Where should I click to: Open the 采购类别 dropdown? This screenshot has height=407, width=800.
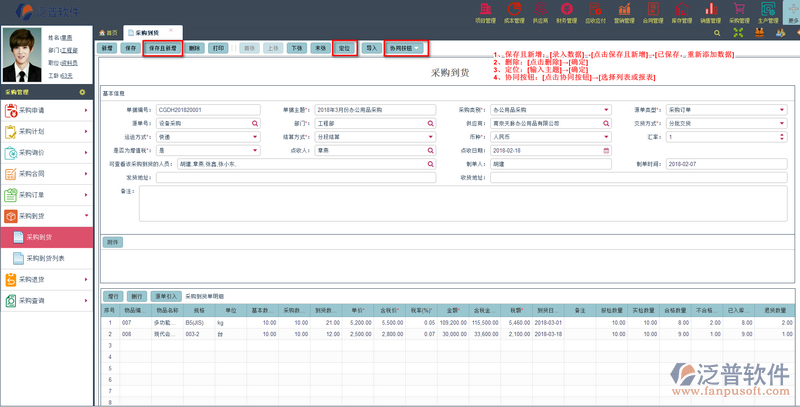tap(606, 110)
